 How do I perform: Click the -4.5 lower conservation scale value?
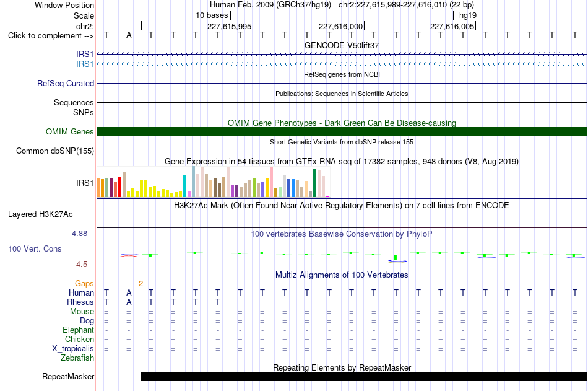80,265
